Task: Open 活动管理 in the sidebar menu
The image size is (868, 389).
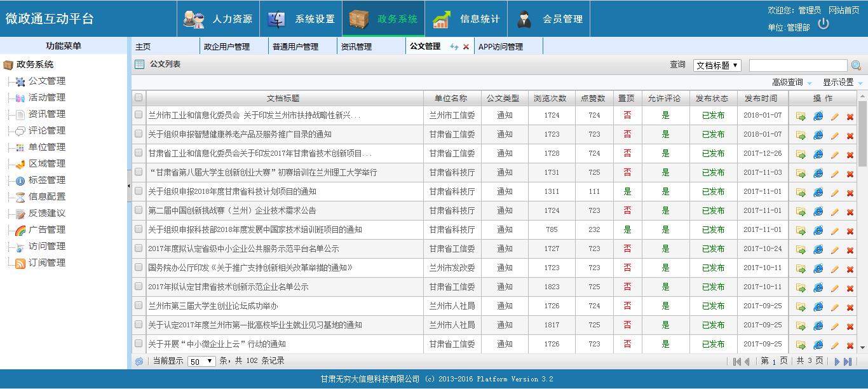Action: [x=46, y=97]
